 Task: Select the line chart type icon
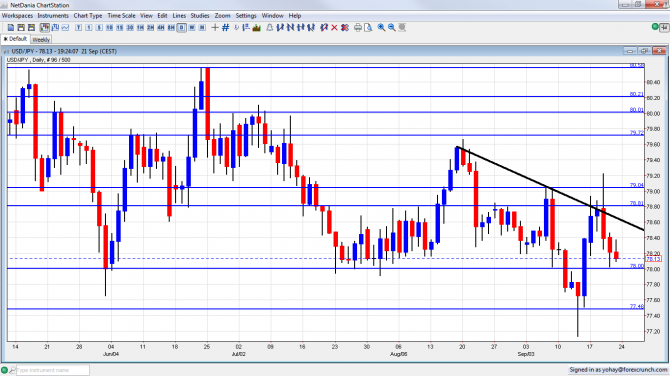[65, 28]
